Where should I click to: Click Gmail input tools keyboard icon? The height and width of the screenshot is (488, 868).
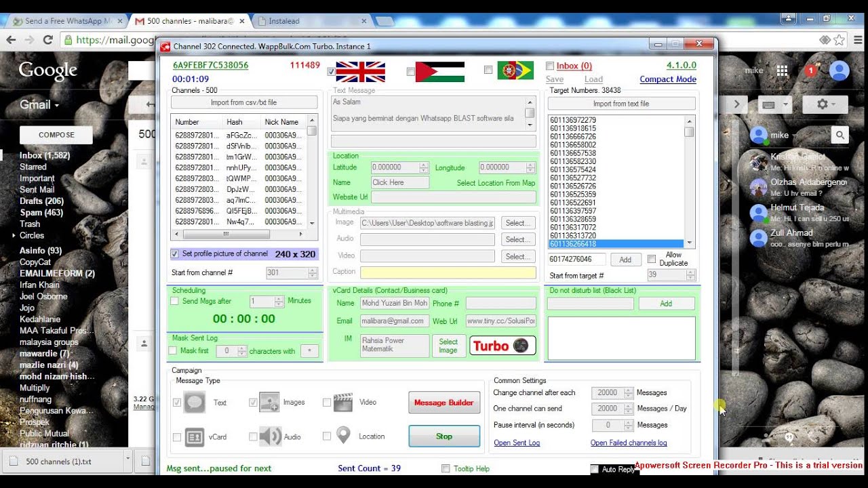pos(776,104)
